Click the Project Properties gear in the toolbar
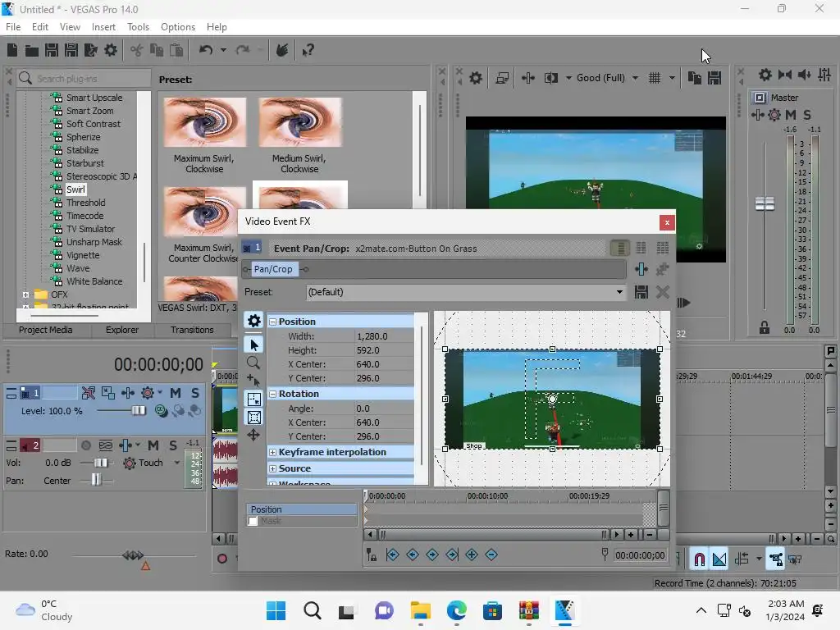The image size is (840, 630). point(111,50)
